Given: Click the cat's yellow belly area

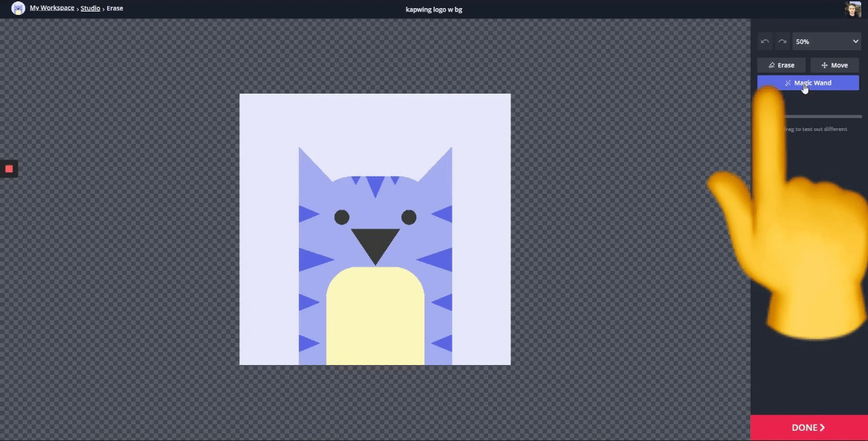Looking at the screenshot, I should pos(375,319).
